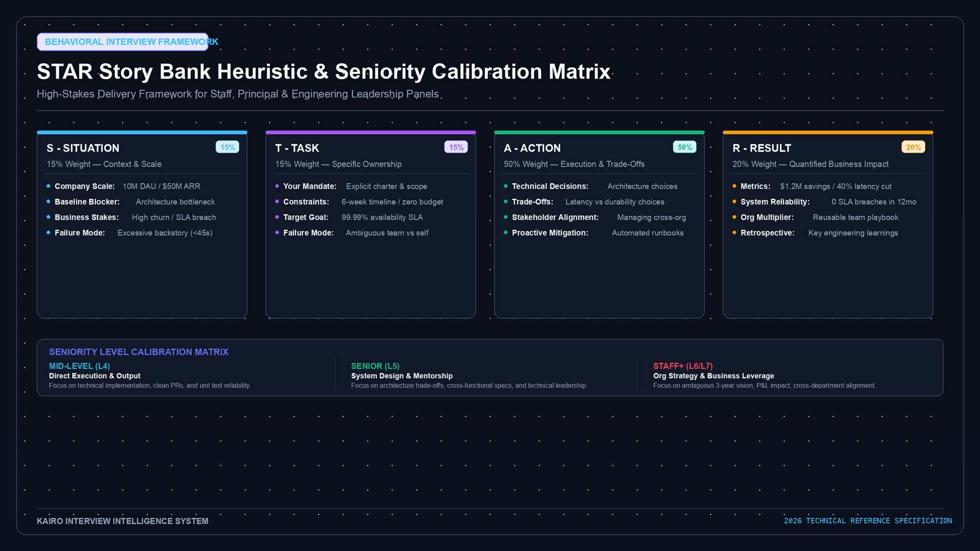Click '99.99% availability SLA' value
This screenshot has height=551, width=980.
(x=382, y=217)
